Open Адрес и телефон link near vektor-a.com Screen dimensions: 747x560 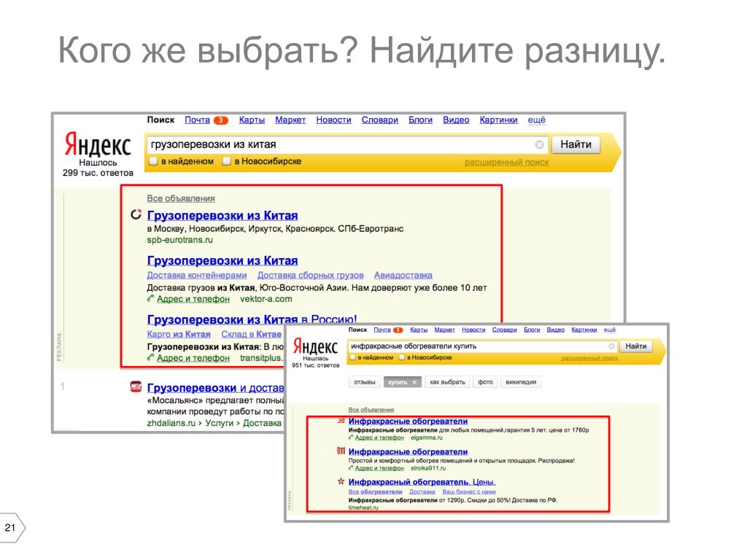[193, 299]
